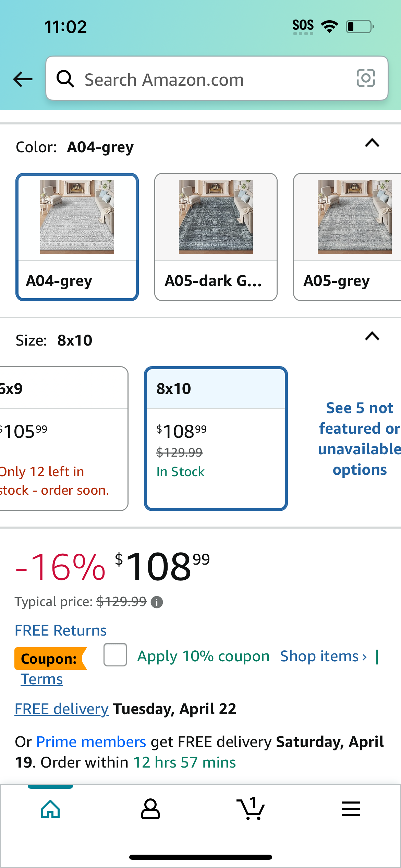Tap the back arrow icon
This screenshot has height=868, width=401.
(x=23, y=79)
